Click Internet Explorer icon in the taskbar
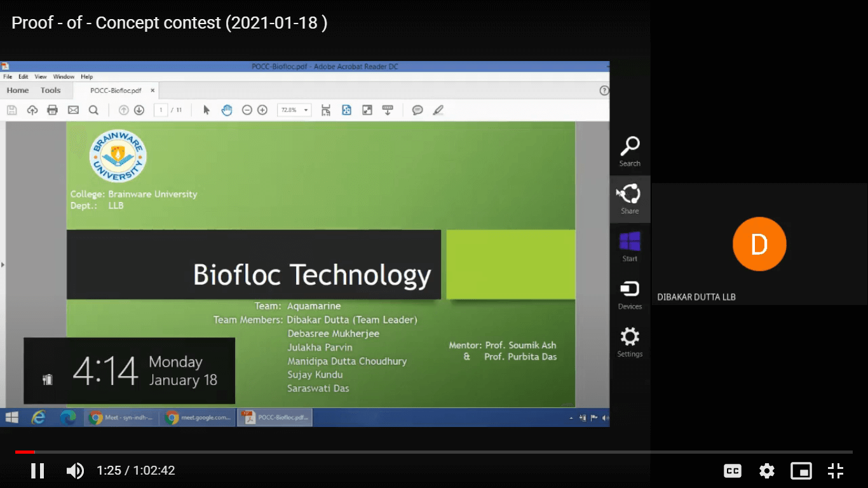868x488 pixels. 39,417
